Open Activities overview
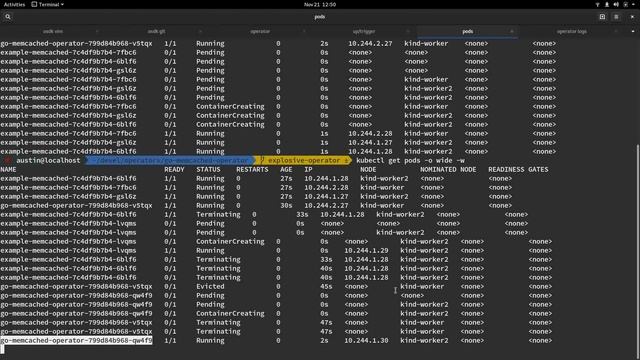 pos(14,4)
